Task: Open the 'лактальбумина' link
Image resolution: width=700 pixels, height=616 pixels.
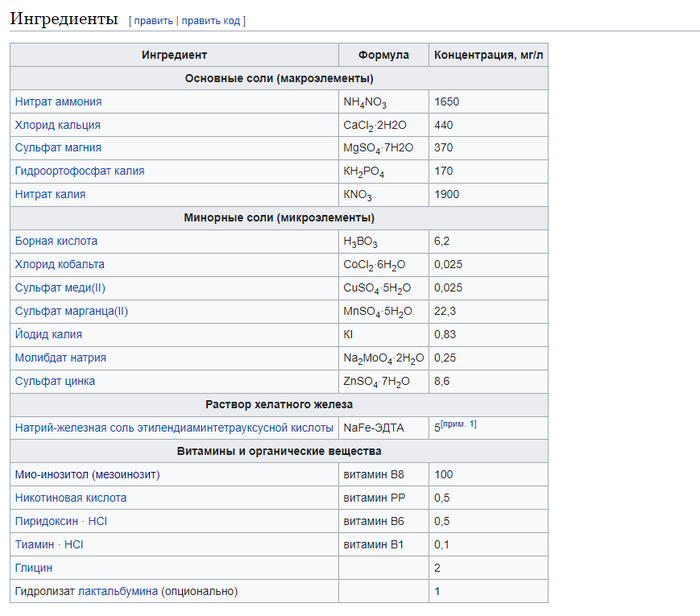Action: tap(118, 591)
